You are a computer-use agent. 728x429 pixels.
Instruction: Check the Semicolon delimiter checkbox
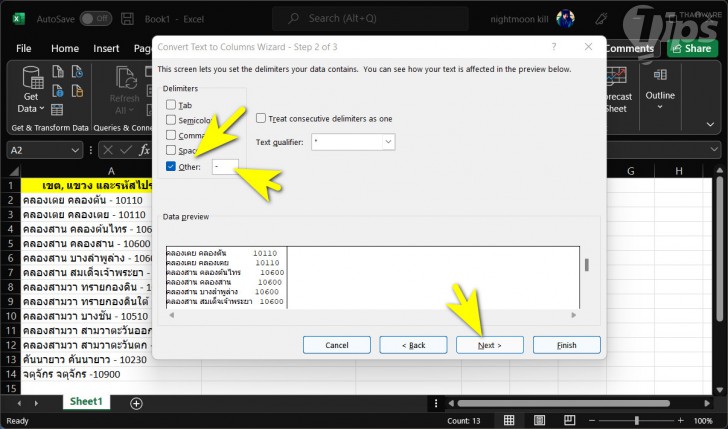(x=171, y=120)
